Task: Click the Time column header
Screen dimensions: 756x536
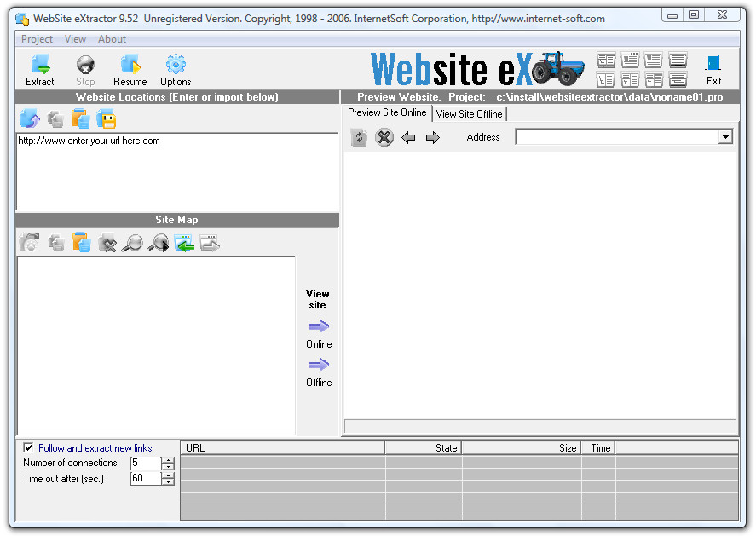Action: click(x=598, y=447)
